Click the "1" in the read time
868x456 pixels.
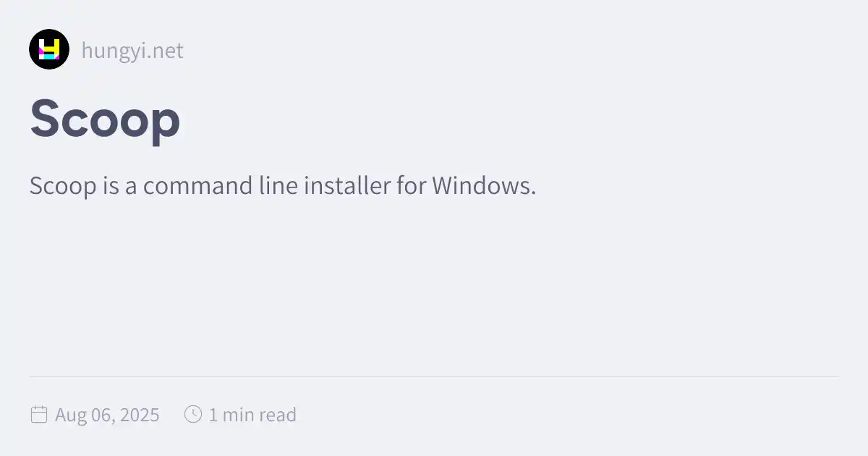[213, 415]
